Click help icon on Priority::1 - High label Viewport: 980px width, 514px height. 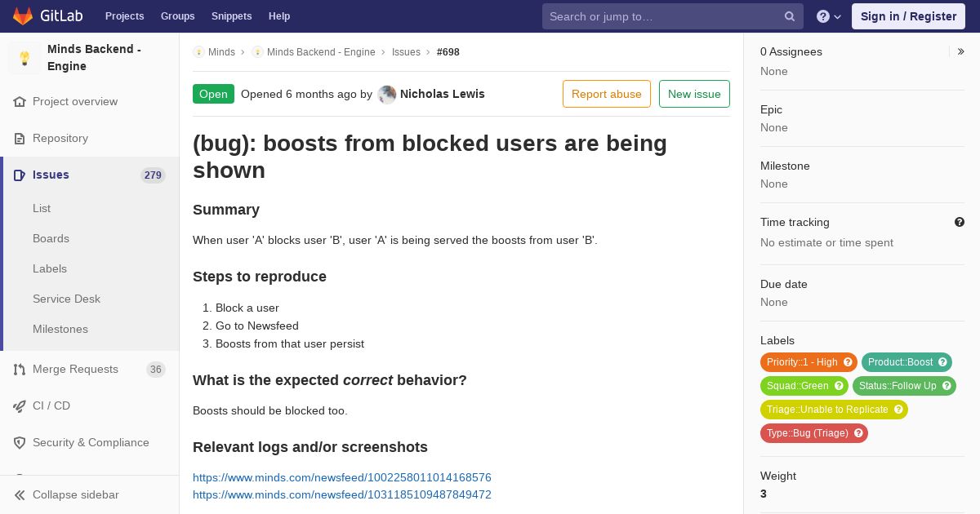click(848, 362)
